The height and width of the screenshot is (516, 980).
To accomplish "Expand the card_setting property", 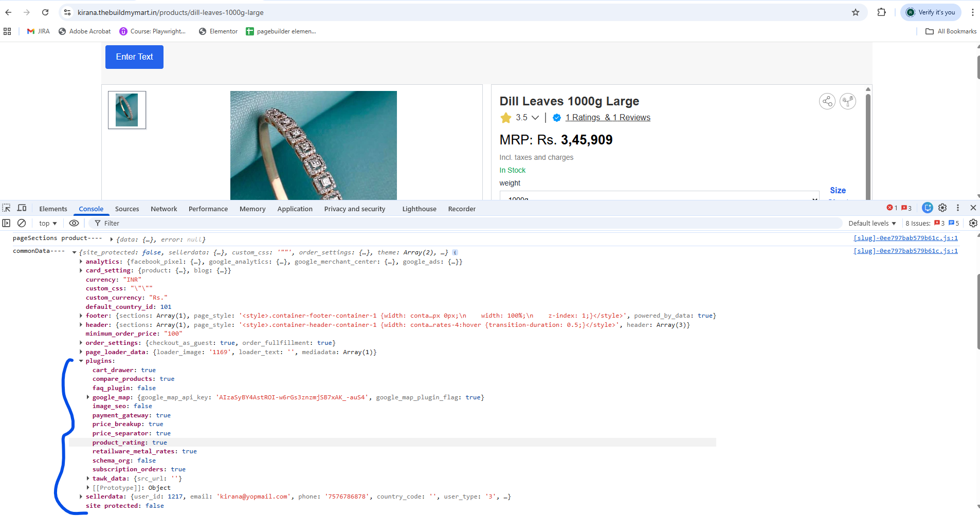I will tap(81, 270).
